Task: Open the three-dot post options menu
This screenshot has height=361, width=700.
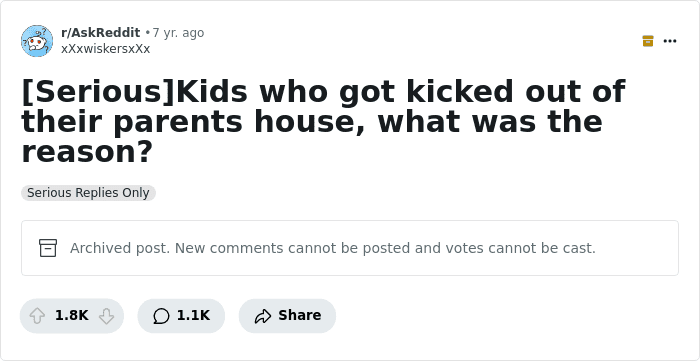Action: click(x=670, y=41)
